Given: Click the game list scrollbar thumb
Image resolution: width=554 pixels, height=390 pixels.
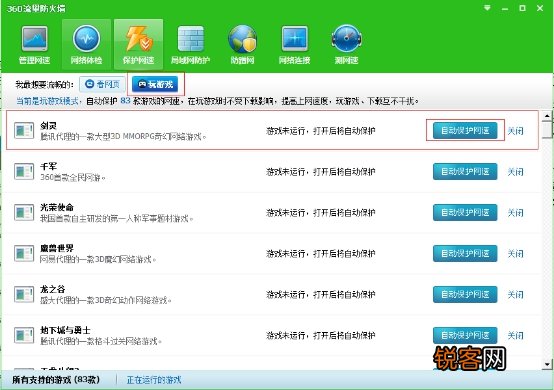Looking at the screenshot, I should click(x=547, y=130).
